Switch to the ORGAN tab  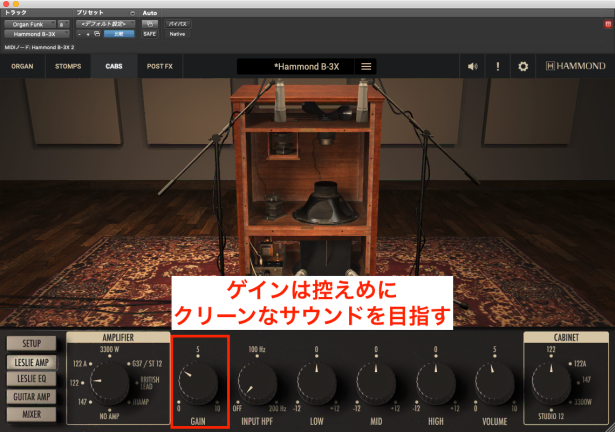pyautogui.click(x=22, y=67)
